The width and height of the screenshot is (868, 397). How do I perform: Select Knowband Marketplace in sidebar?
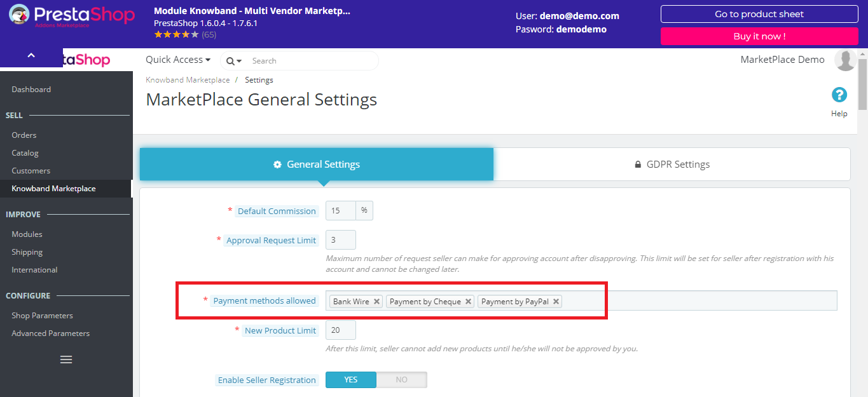(53, 189)
